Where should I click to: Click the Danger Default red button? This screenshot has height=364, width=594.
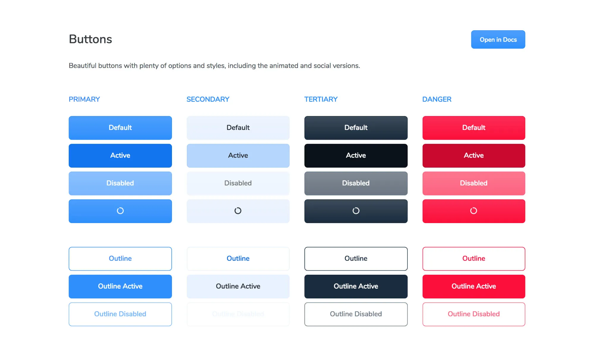pyautogui.click(x=474, y=128)
